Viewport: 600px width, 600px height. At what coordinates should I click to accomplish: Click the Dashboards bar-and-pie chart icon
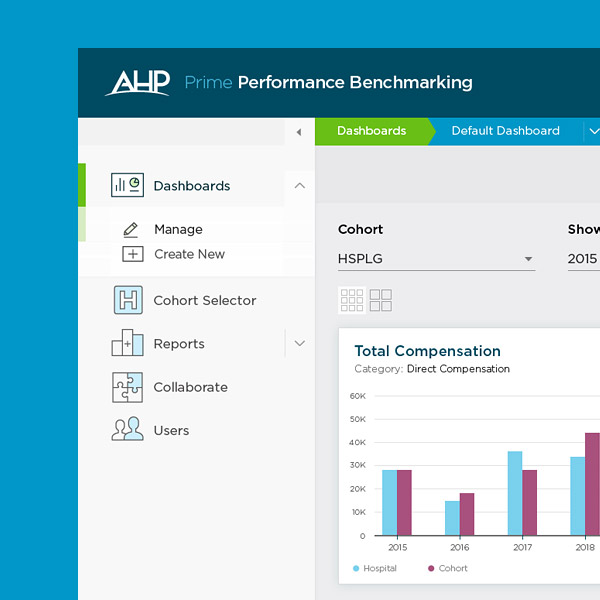coord(127,185)
